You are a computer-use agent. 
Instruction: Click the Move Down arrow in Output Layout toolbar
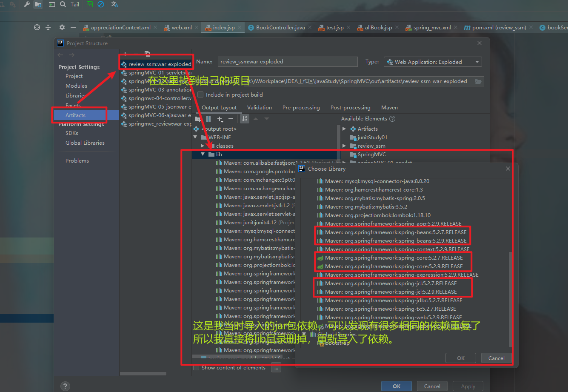click(x=267, y=119)
